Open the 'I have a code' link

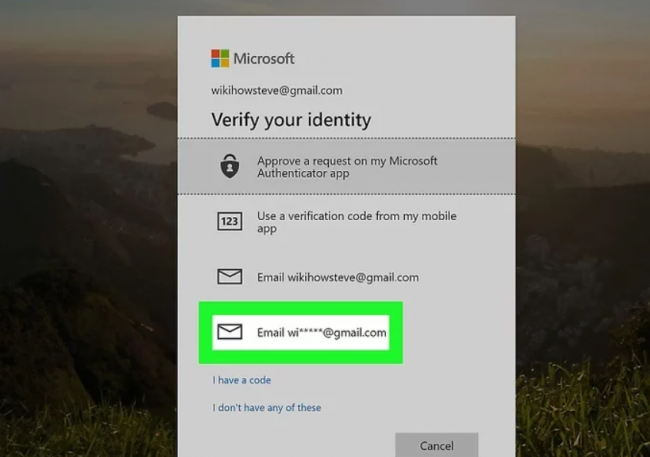[x=242, y=380]
